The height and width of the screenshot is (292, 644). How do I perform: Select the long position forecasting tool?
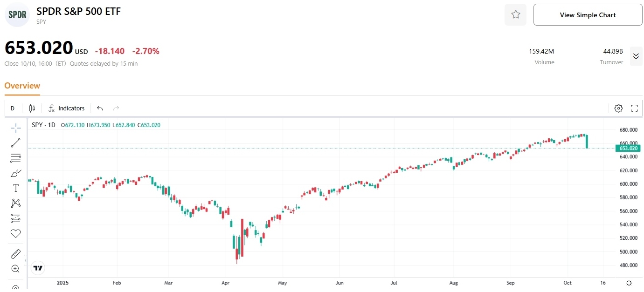[16, 218]
